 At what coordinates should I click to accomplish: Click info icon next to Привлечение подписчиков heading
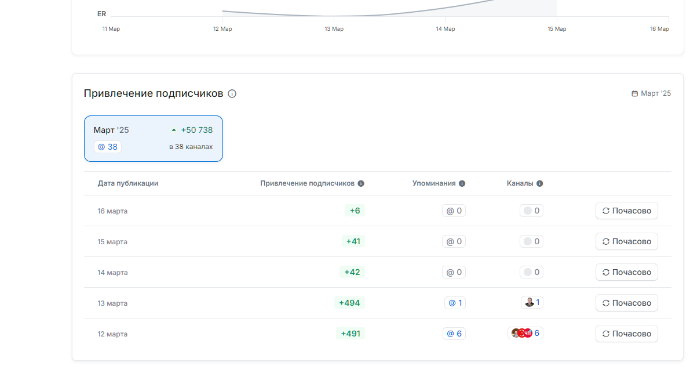pos(232,94)
